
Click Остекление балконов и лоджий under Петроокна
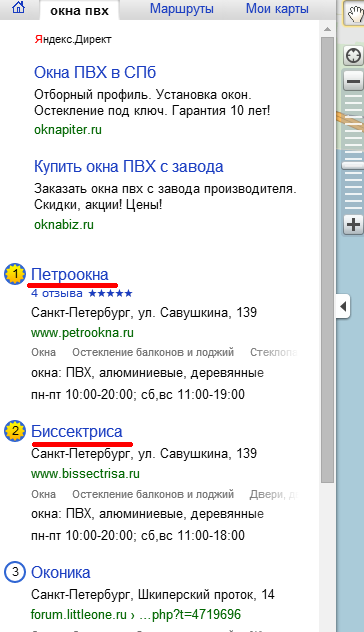click(153, 352)
